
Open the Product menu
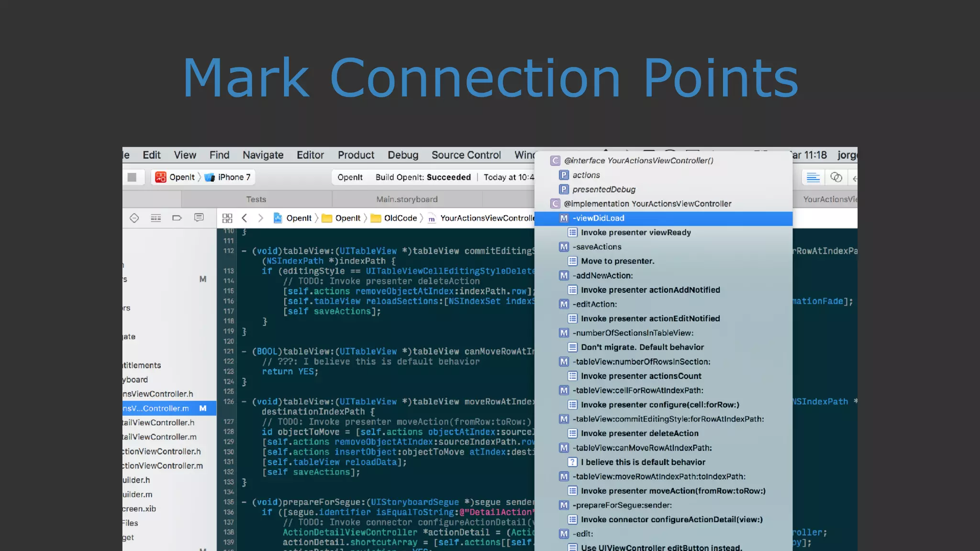click(x=356, y=155)
